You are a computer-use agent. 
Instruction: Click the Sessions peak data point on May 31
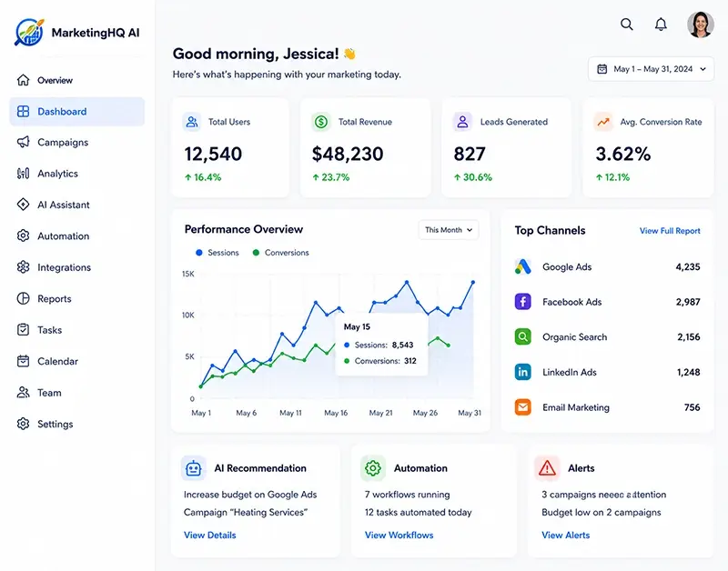(x=473, y=282)
